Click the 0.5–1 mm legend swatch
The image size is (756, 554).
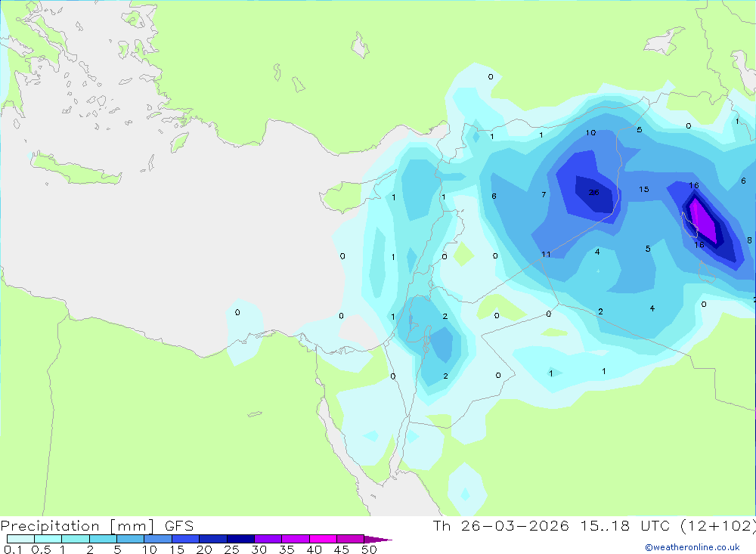(x=48, y=539)
